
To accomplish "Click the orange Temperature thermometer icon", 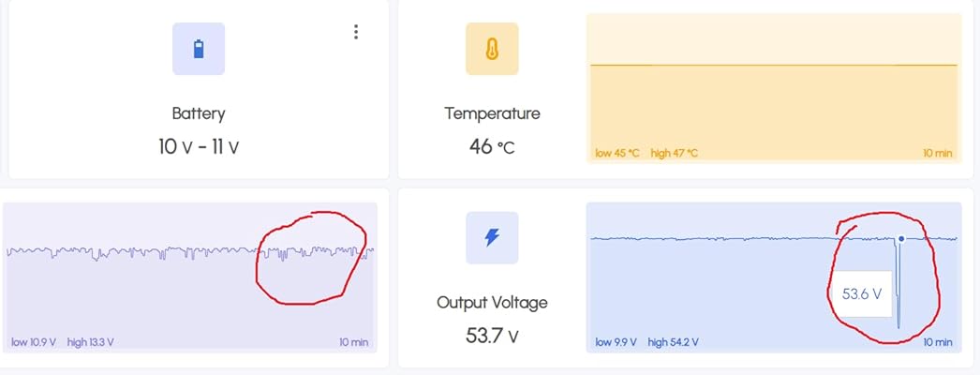I will pos(492,49).
